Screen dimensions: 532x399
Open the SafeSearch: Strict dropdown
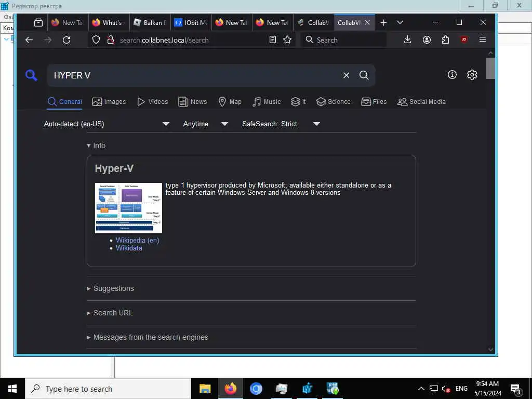tap(281, 124)
